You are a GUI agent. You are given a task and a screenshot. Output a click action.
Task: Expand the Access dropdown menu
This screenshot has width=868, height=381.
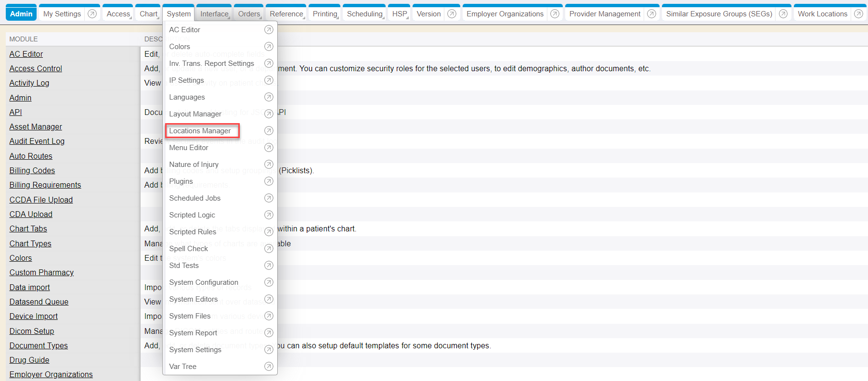[x=118, y=14]
